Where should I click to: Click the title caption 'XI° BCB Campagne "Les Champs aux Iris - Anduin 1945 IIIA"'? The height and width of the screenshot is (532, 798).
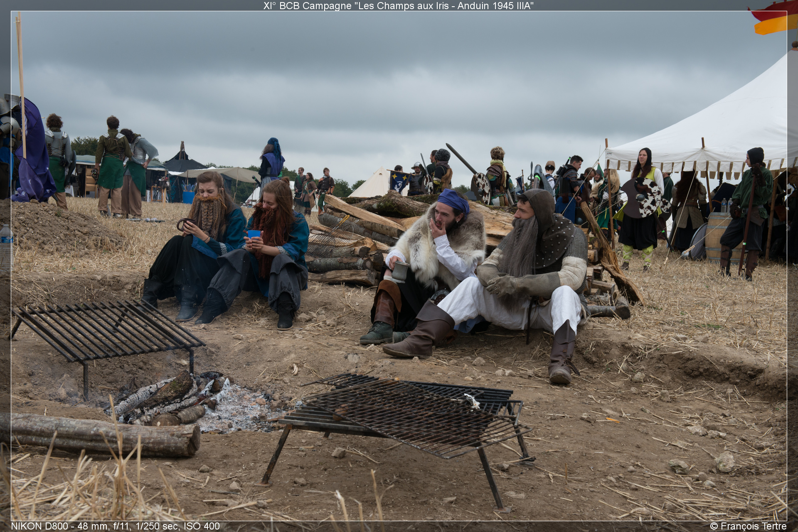tap(399, 5)
